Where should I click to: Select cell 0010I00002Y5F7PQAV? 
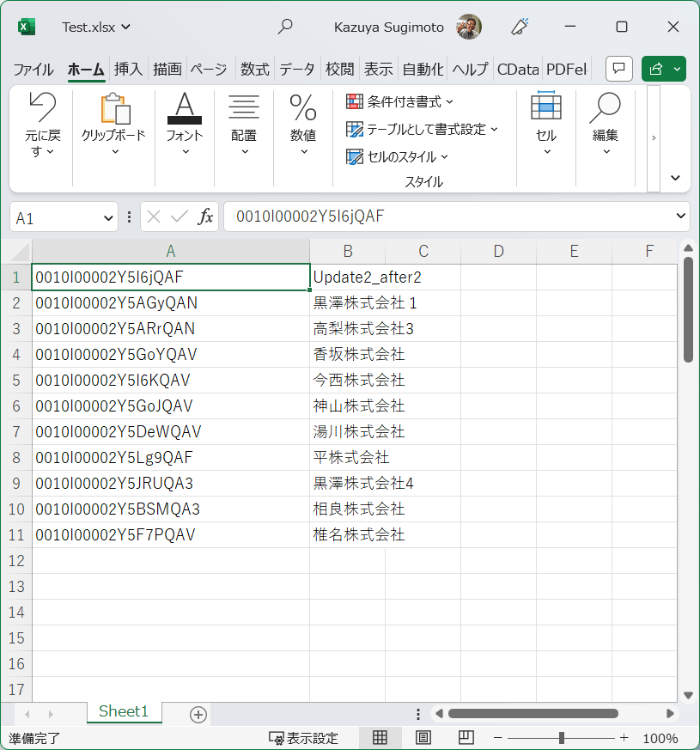171,534
